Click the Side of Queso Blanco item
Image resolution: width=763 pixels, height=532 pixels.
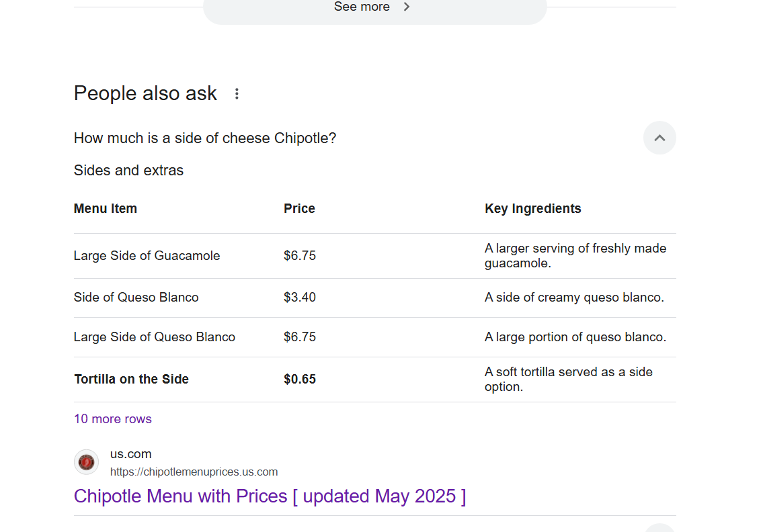[x=136, y=297]
